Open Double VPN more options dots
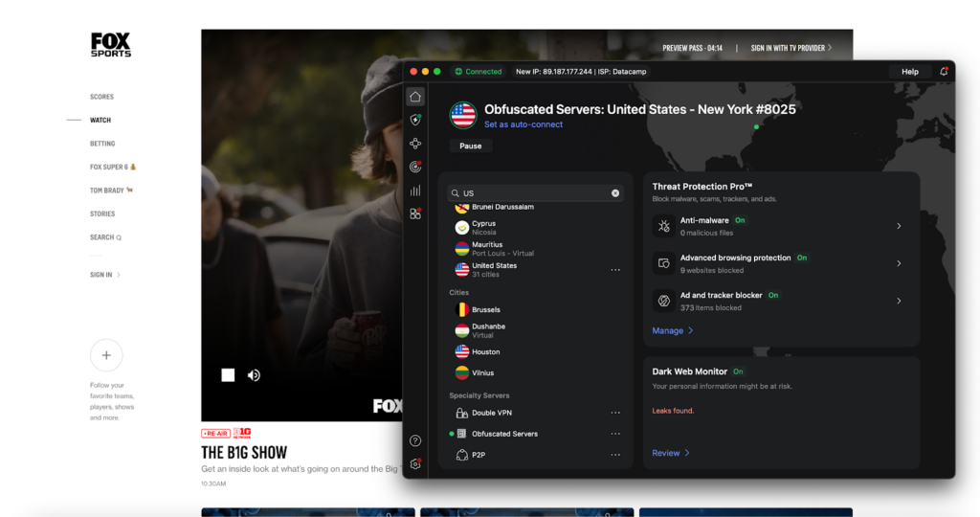Screen dimensions: 980x517 [x=615, y=413]
